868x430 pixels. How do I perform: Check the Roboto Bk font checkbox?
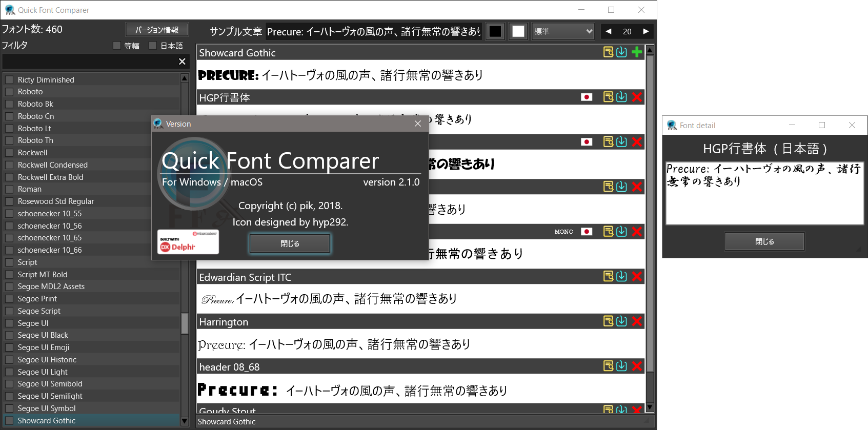click(9, 104)
